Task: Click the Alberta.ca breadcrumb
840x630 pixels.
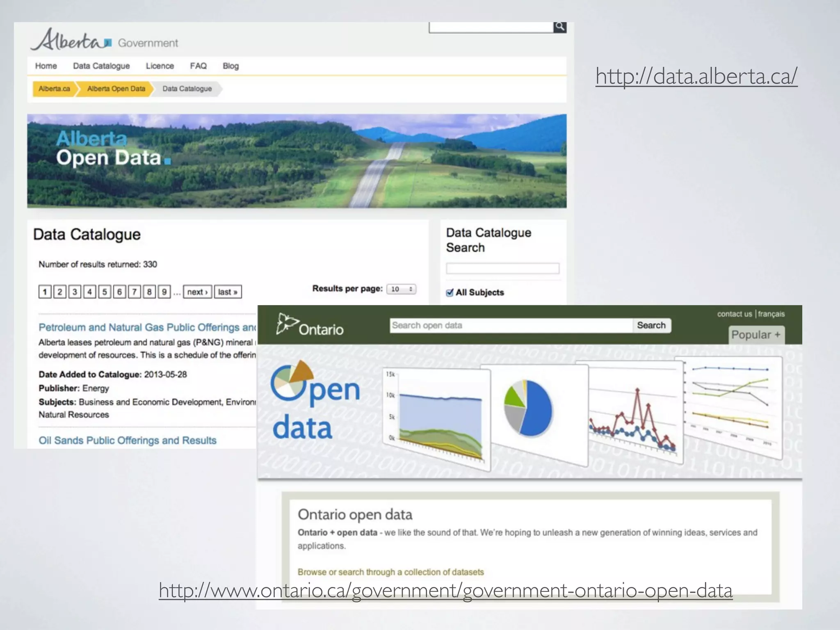Action: (x=54, y=89)
